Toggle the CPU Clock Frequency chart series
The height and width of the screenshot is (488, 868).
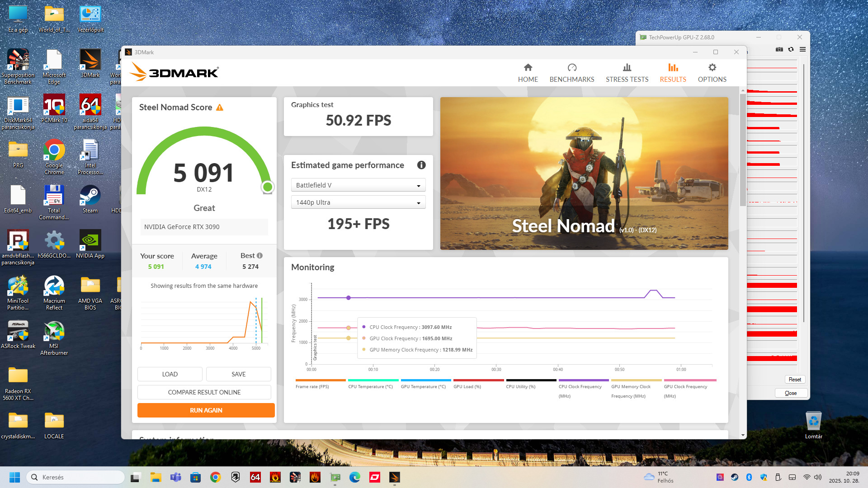(x=583, y=387)
